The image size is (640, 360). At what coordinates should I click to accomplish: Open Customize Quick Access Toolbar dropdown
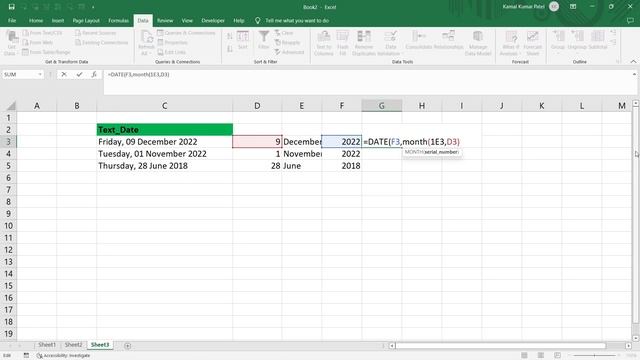coord(93,7)
